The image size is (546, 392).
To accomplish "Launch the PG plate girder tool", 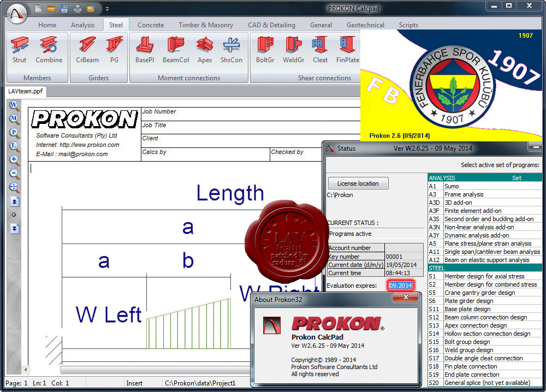I will (x=114, y=50).
